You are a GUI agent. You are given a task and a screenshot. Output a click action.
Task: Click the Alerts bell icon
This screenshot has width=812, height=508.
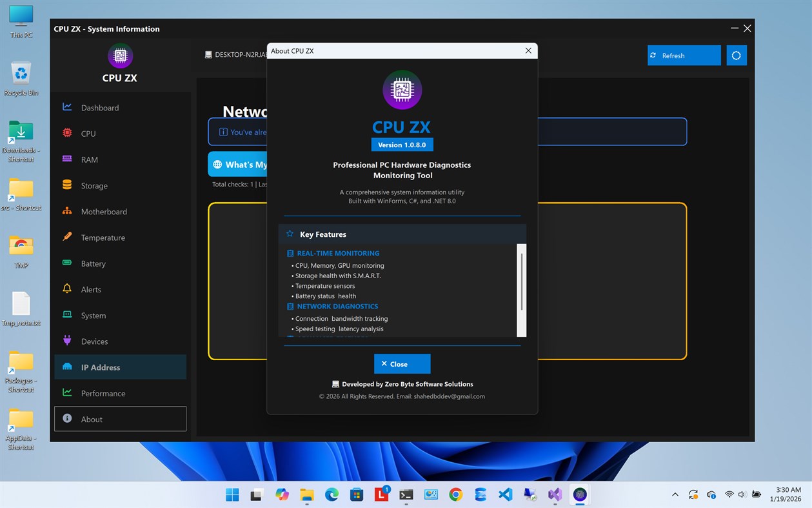coord(67,289)
